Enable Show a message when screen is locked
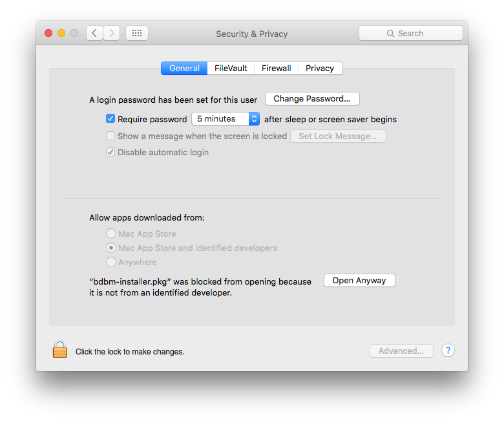 110,136
